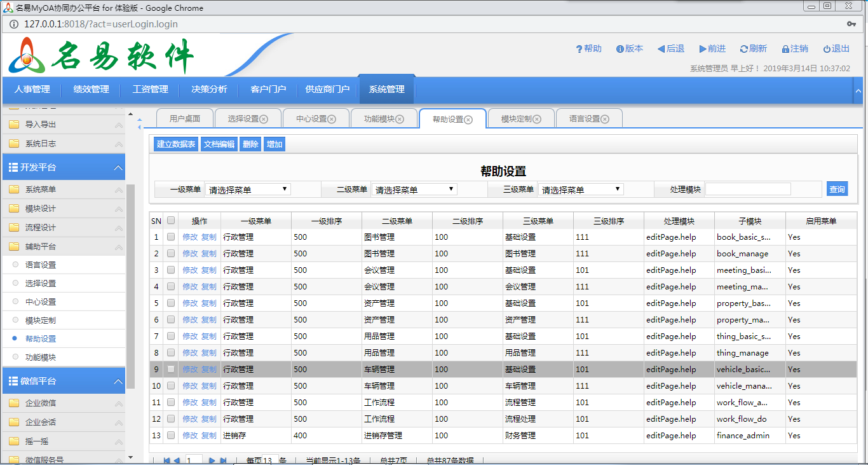Close the 选择设置 tab via its x icon
868x465 pixels.
point(264,119)
